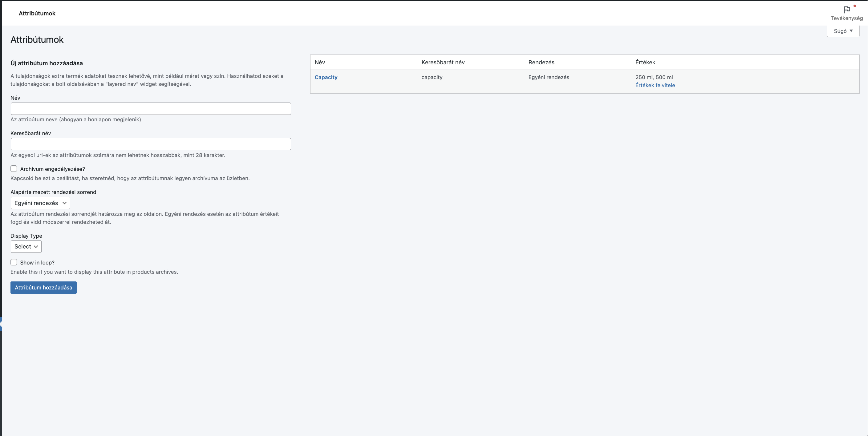The width and height of the screenshot is (868, 436).
Task: Click the red notification dot on Tevékenység
Action: [x=854, y=6]
